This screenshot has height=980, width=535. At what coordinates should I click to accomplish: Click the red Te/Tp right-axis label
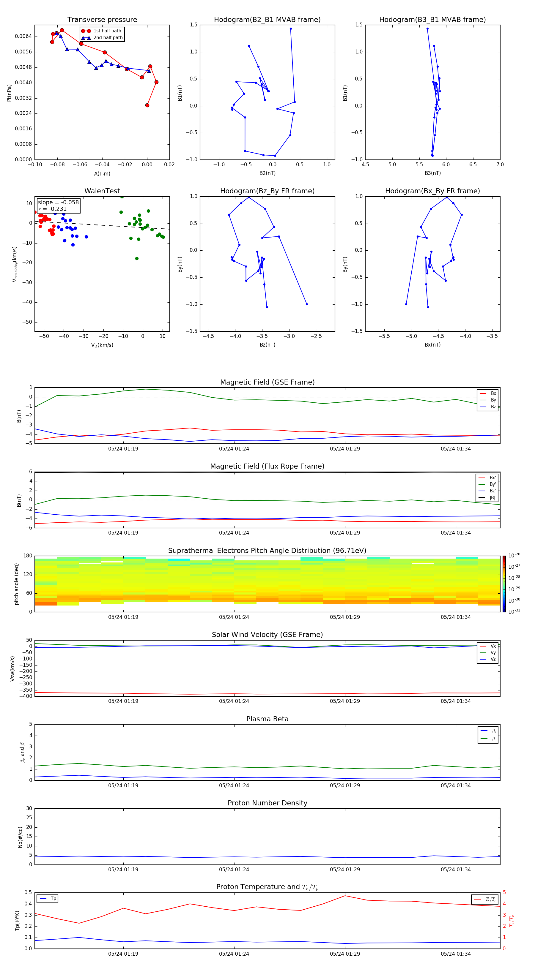[x=512, y=921]
